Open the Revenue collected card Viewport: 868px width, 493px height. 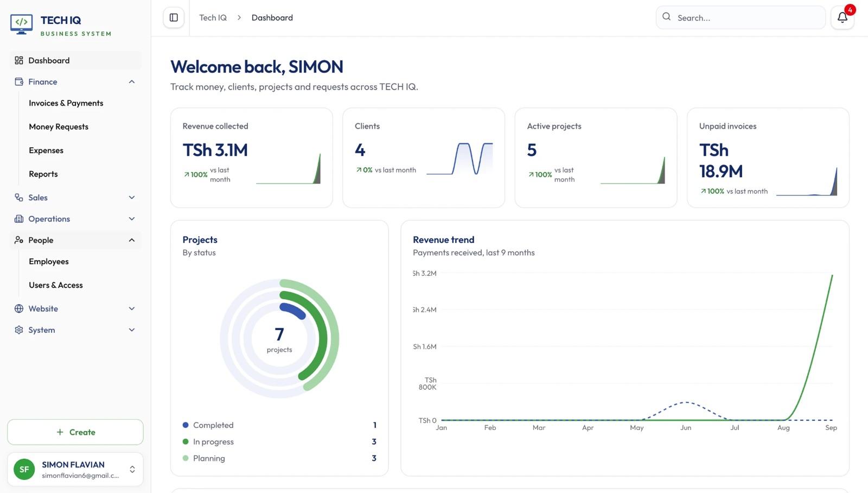coord(252,157)
